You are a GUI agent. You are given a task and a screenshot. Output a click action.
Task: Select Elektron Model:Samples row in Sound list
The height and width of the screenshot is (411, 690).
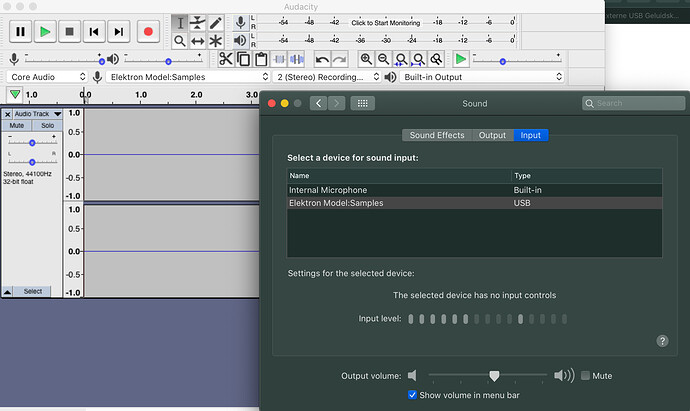click(x=474, y=203)
